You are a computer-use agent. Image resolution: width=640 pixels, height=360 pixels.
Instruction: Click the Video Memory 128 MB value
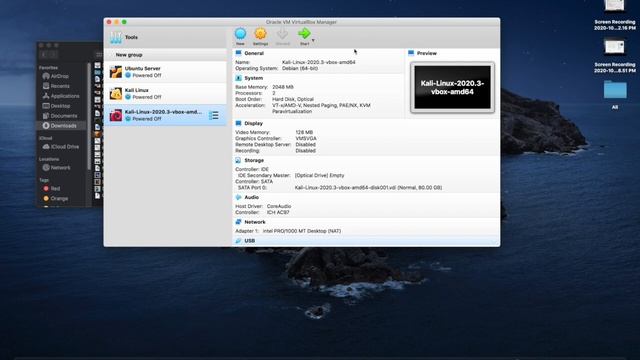304,132
